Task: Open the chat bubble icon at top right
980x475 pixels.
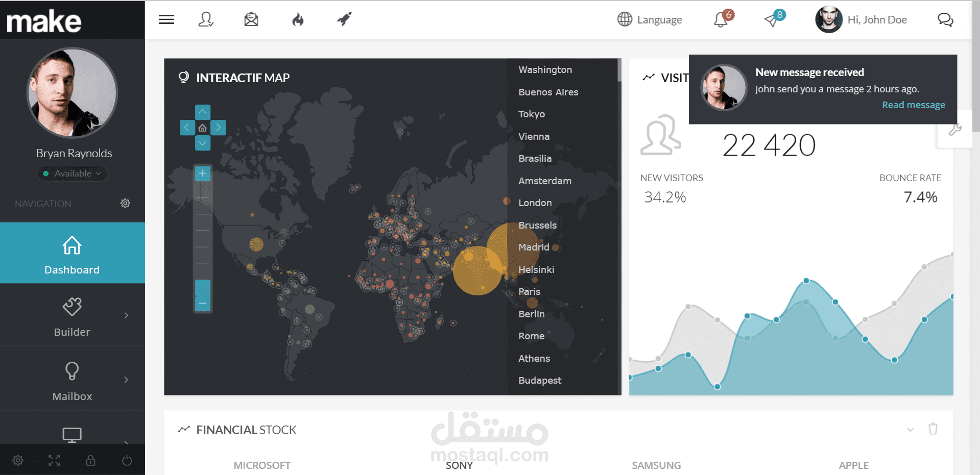Action: click(946, 20)
